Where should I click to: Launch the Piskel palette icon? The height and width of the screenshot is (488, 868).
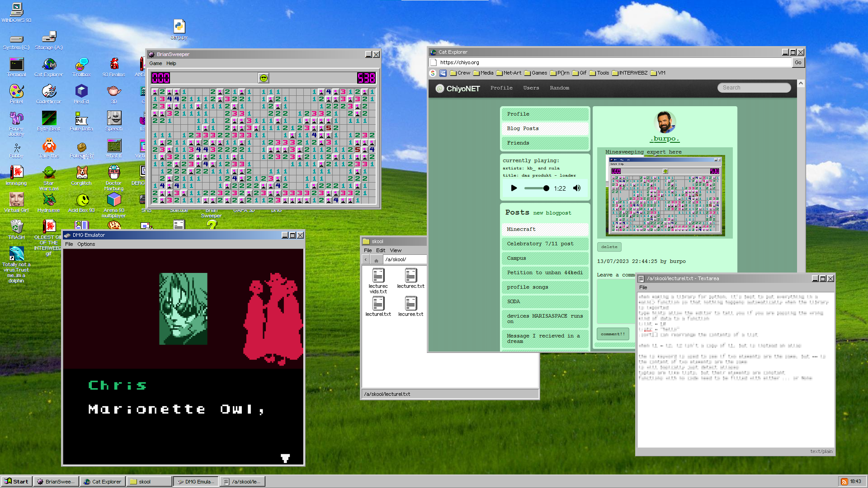[x=16, y=95]
